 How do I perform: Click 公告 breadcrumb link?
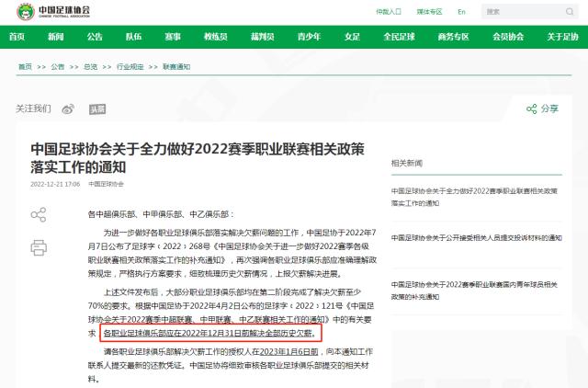57,67
